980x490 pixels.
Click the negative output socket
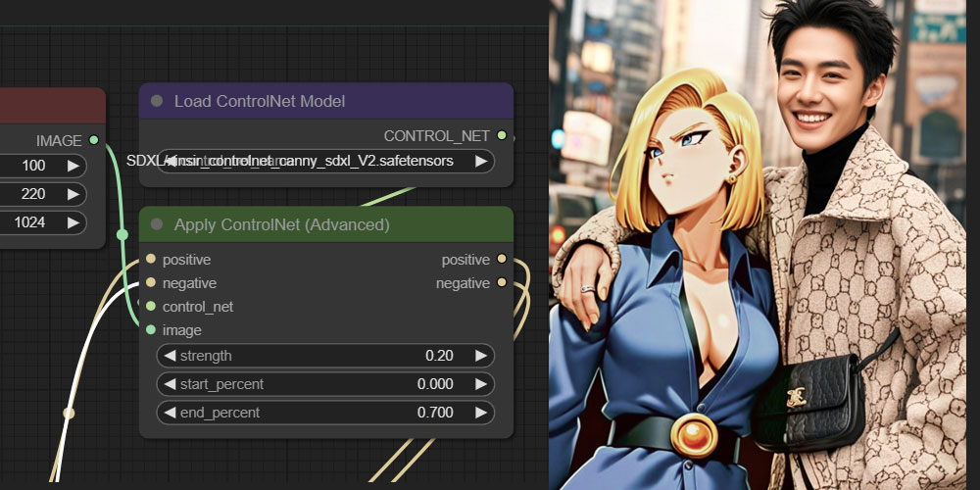pyautogui.click(x=501, y=282)
